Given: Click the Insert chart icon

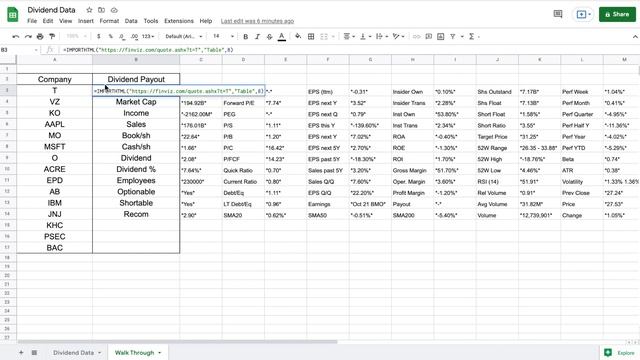Looking at the screenshot, I should (x=440, y=37).
